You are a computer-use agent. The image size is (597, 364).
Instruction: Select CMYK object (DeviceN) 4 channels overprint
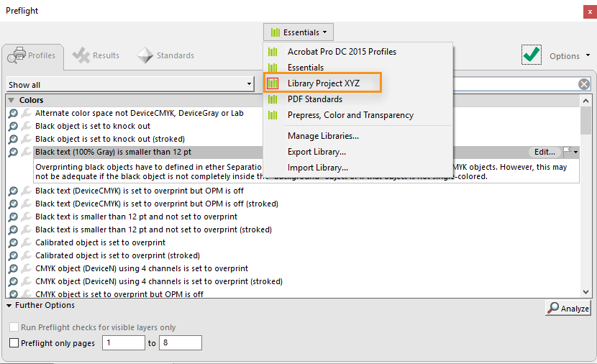click(x=142, y=268)
